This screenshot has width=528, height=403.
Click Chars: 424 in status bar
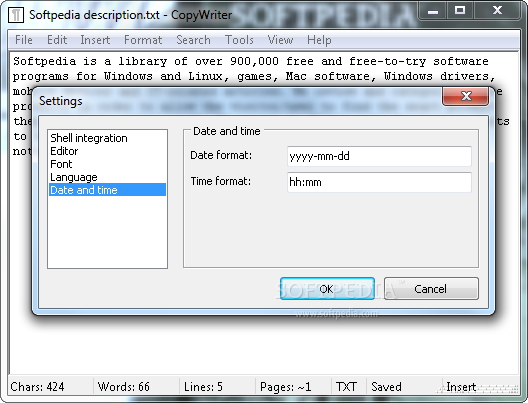[x=37, y=387]
